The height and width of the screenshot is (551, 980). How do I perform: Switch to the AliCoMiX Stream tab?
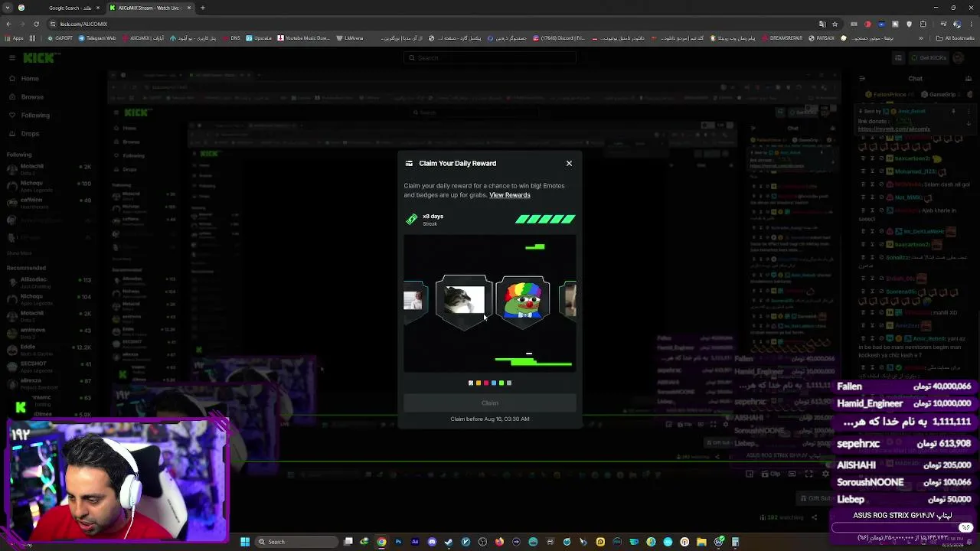[x=150, y=8]
